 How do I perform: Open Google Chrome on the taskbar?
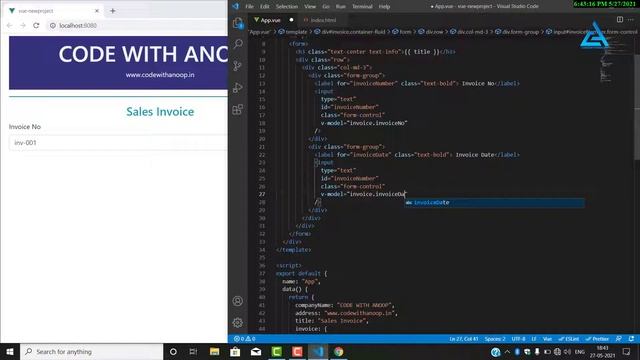[339, 352]
